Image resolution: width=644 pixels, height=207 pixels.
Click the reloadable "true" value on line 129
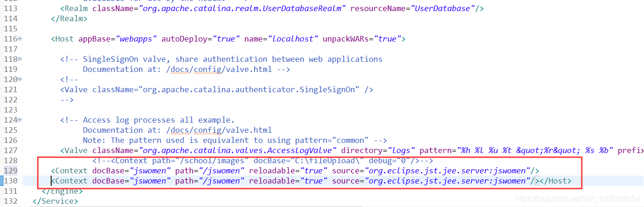[313, 171]
